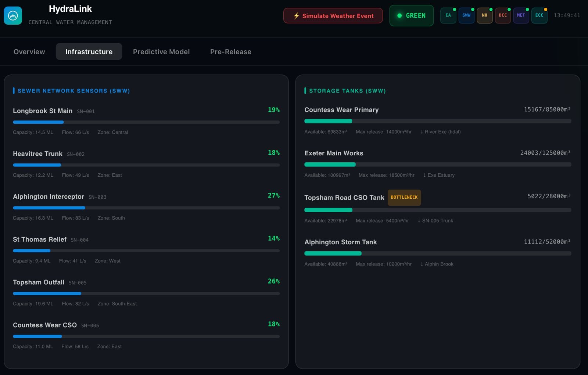Click the Exeter Main Works tank title

pos(334,153)
